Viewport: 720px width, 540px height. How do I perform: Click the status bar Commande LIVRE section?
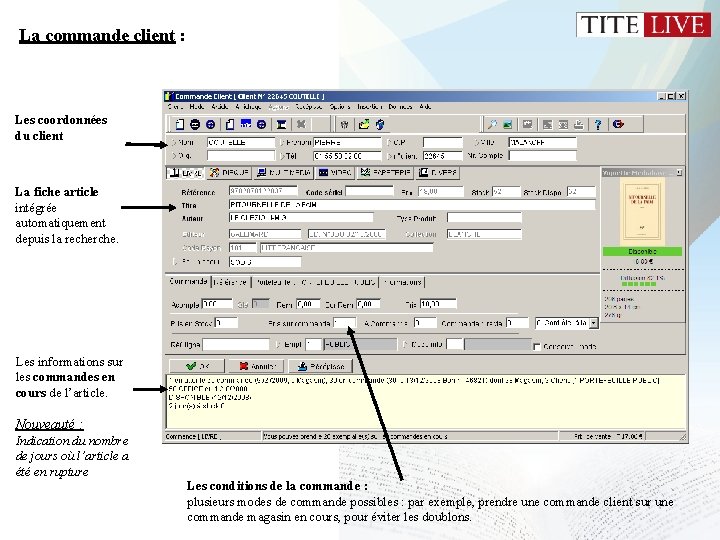(x=213, y=436)
